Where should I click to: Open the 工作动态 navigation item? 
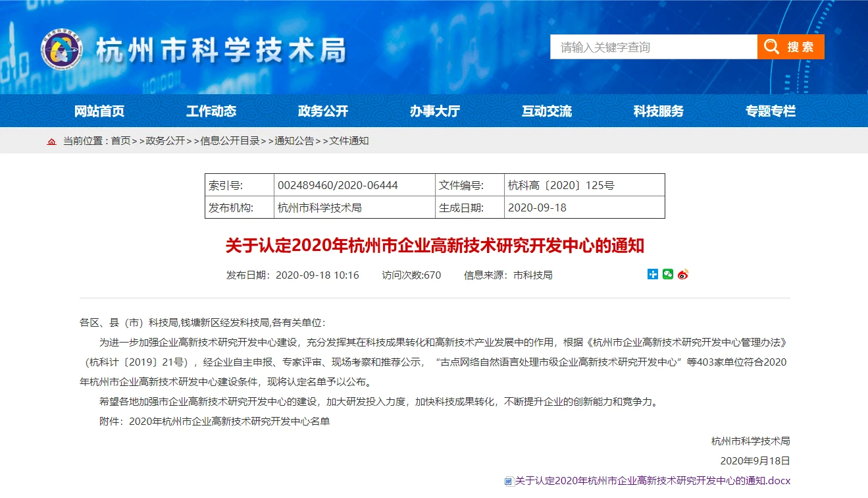tap(211, 111)
